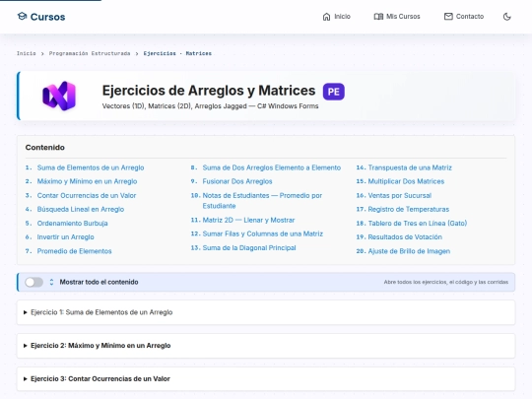Viewport: 532px width, 399px height.
Task: Click the envelope icon beside Contacto
Action: coord(448,17)
